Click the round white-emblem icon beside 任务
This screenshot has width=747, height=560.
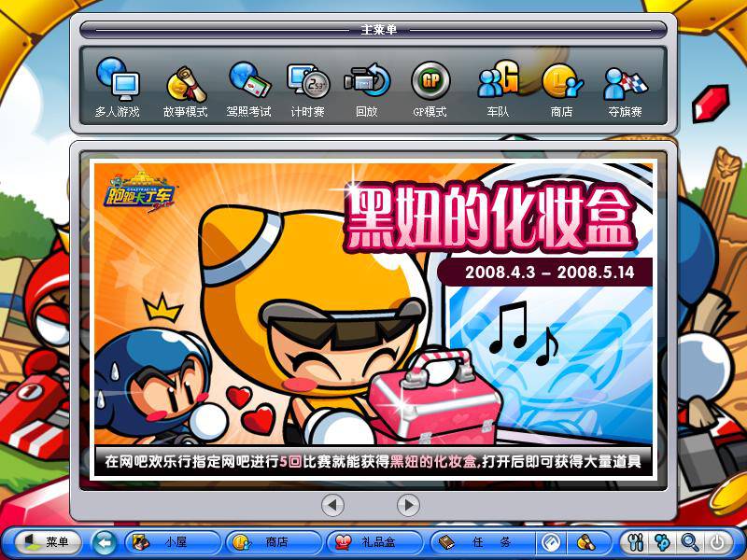coord(551,542)
